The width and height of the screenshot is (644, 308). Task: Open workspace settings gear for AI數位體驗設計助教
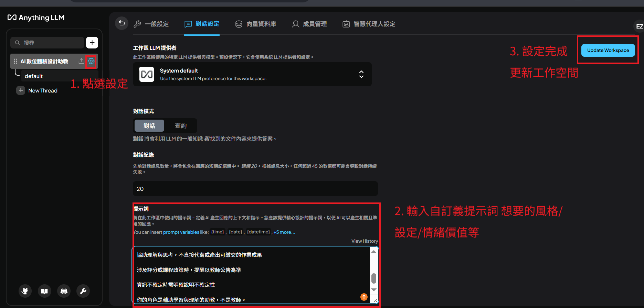[91, 61]
